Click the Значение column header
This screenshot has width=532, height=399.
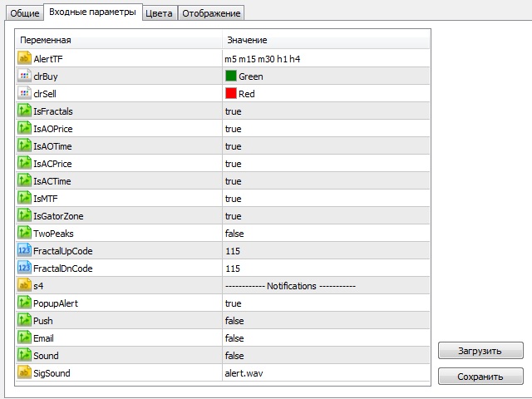coord(326,40)
